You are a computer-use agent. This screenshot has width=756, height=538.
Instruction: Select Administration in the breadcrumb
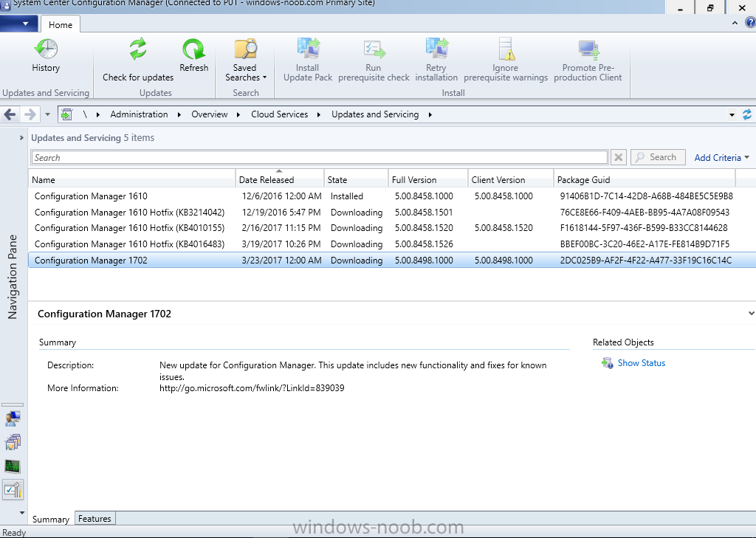pos(139,114)
